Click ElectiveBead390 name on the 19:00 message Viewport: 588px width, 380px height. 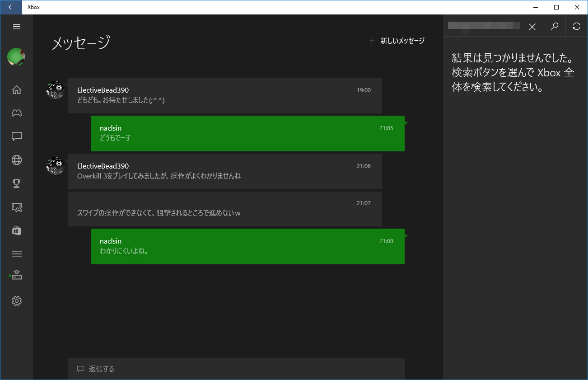[103, 90]
